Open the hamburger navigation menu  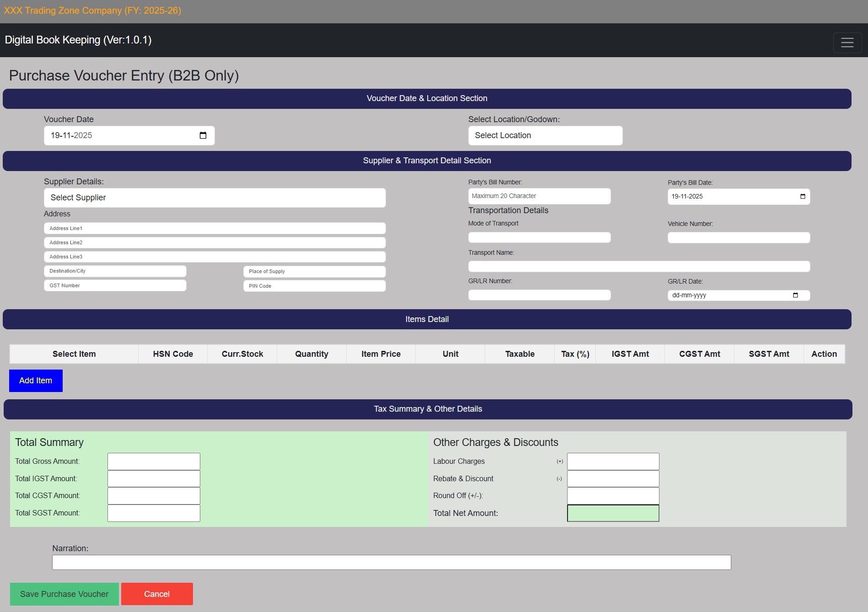pyautogui.click(x=847, y=43)
